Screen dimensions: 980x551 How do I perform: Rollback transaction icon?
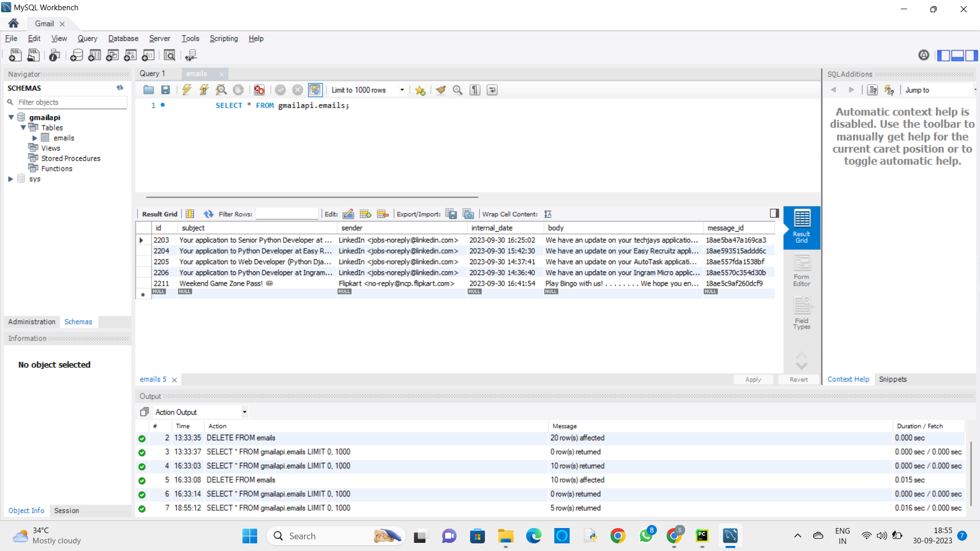(x=298, y=90)
